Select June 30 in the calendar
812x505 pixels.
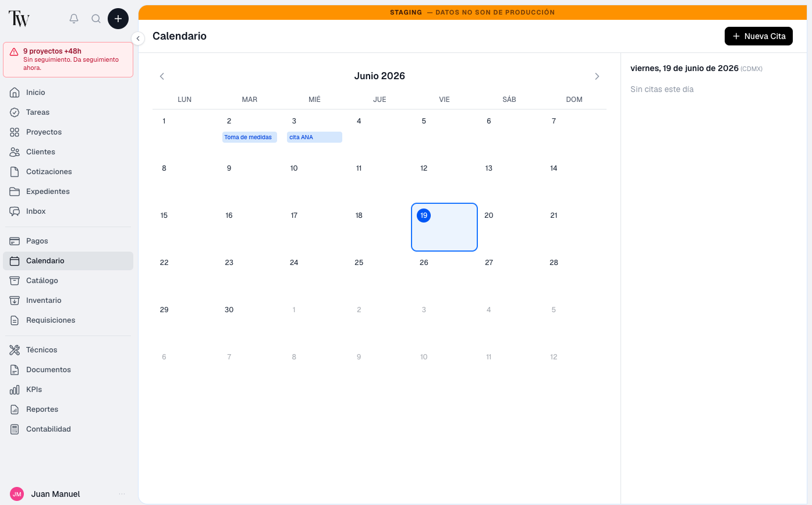[x=250, y=322]
